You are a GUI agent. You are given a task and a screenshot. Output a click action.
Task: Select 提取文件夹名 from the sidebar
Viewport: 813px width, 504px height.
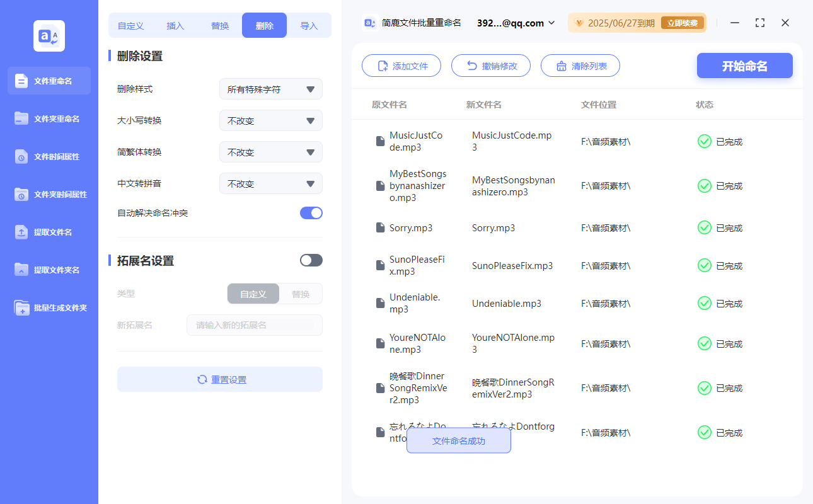[x=49, y=270]
